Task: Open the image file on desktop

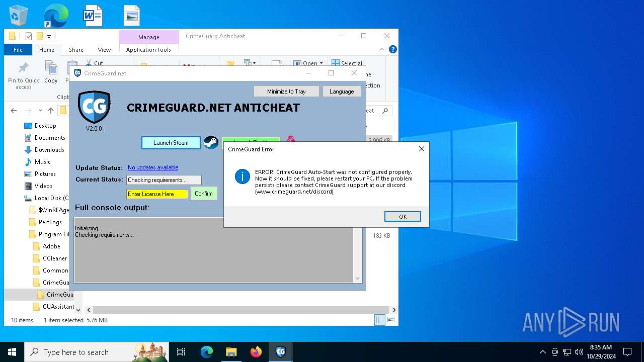Action: [132, 16]
